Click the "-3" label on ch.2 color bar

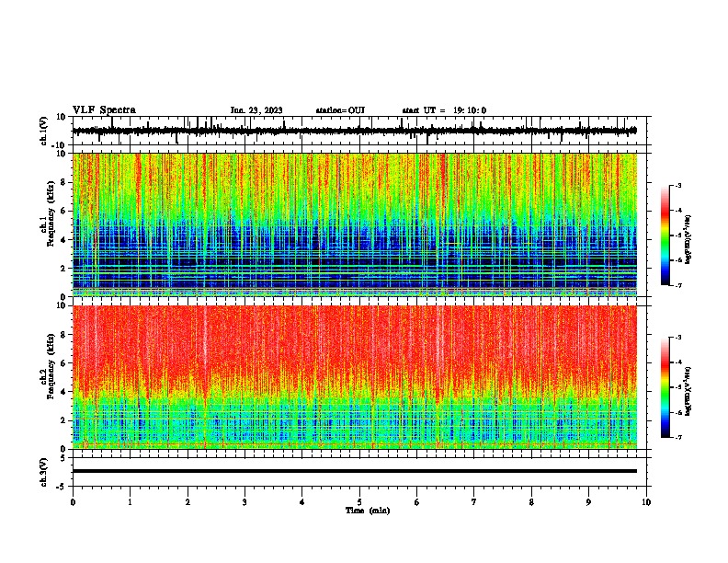(677, 338)
